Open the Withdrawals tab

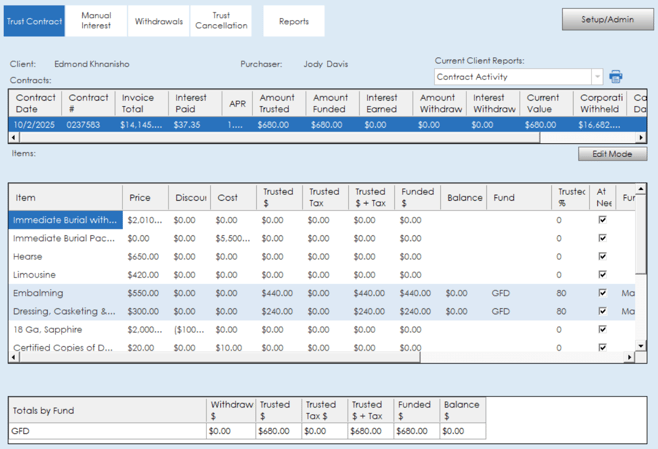pyautogui.click(x=159, y=21)
